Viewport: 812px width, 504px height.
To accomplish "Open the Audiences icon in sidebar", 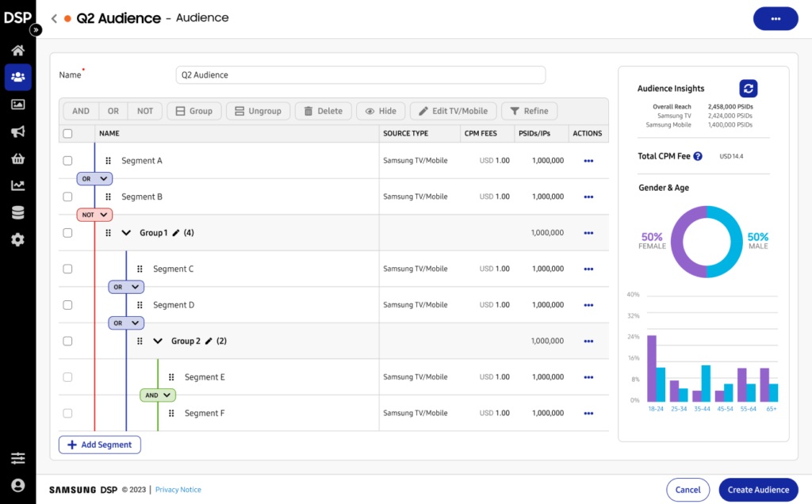I will [17, 77].
